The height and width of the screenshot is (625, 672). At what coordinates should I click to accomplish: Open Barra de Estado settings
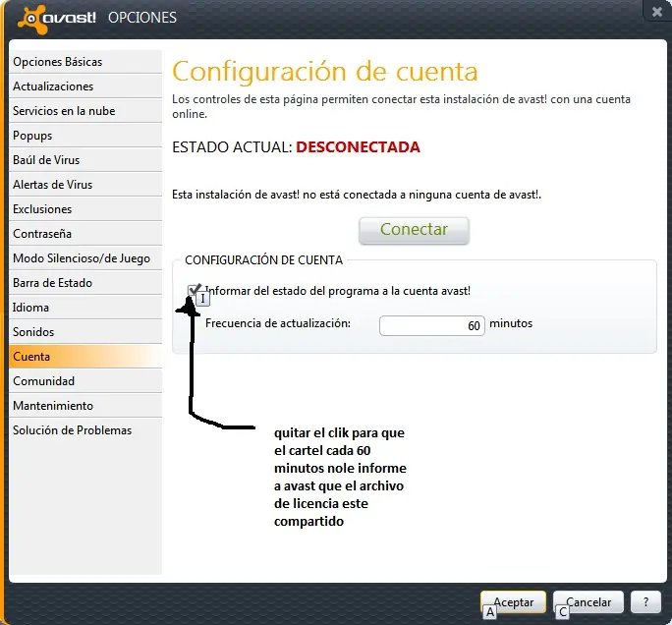(85, 283)
